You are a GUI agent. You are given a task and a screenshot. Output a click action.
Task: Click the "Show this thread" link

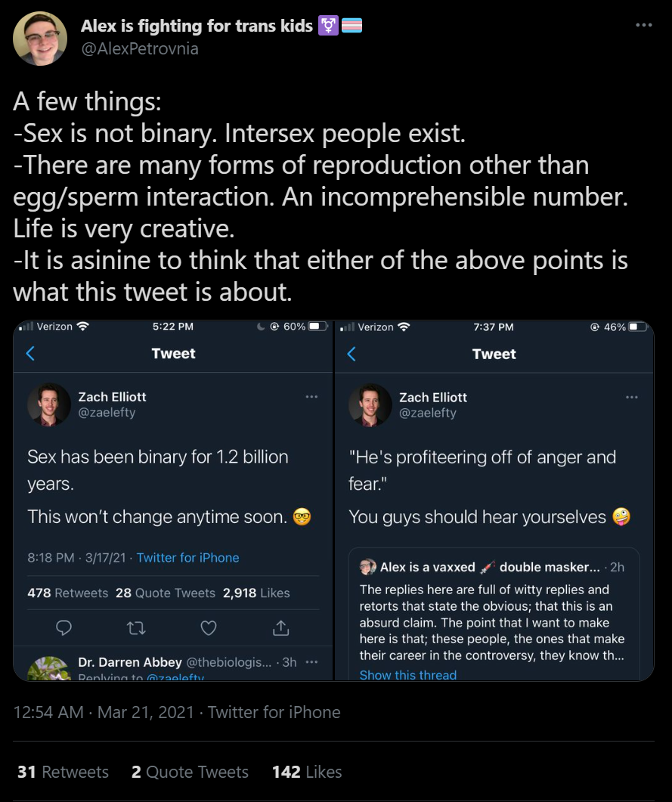pos(407,675)
